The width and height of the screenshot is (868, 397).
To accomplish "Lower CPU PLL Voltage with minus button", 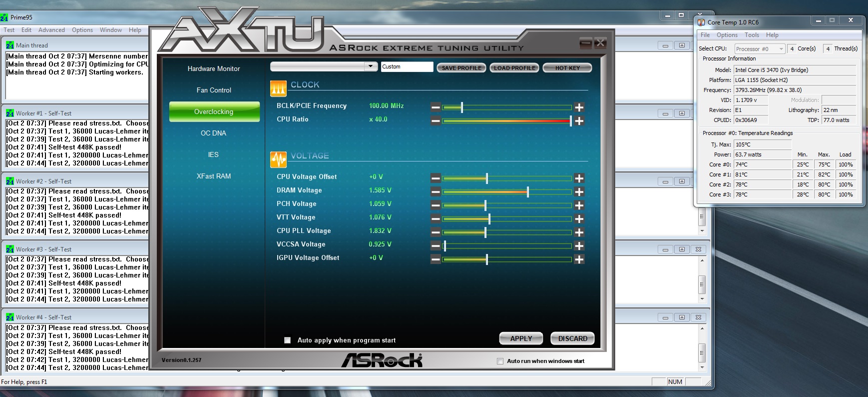I will (435, 232).
